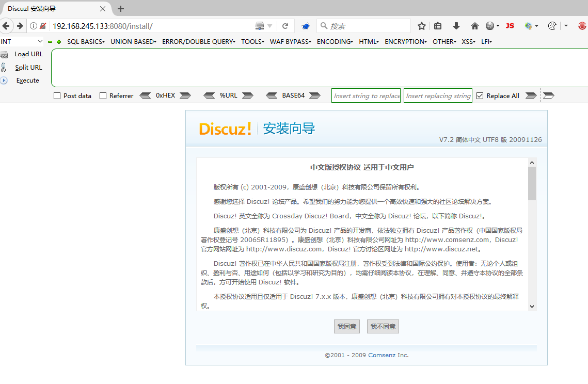Open the dropdown arrow after the cookie icon
The image size is (588, 384).
[566, 26]
